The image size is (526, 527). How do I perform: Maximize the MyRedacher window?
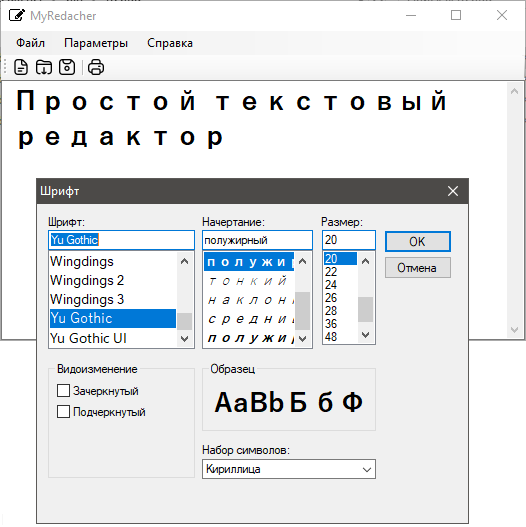coord(456,15)
